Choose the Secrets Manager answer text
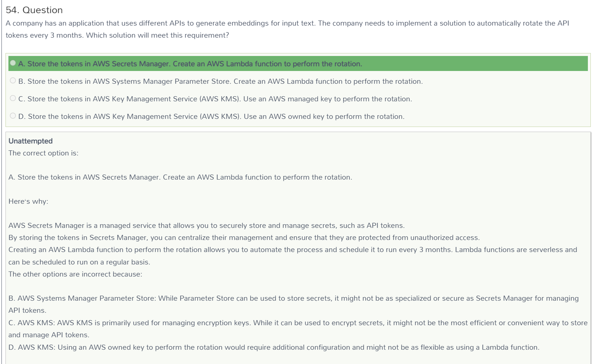Screen dimensions: 593x364 point(190,64)
